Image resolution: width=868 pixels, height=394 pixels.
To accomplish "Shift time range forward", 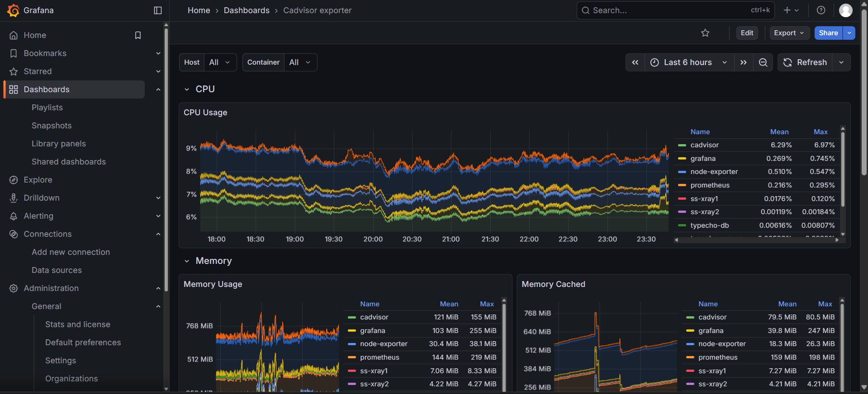I will click(743, 62).
